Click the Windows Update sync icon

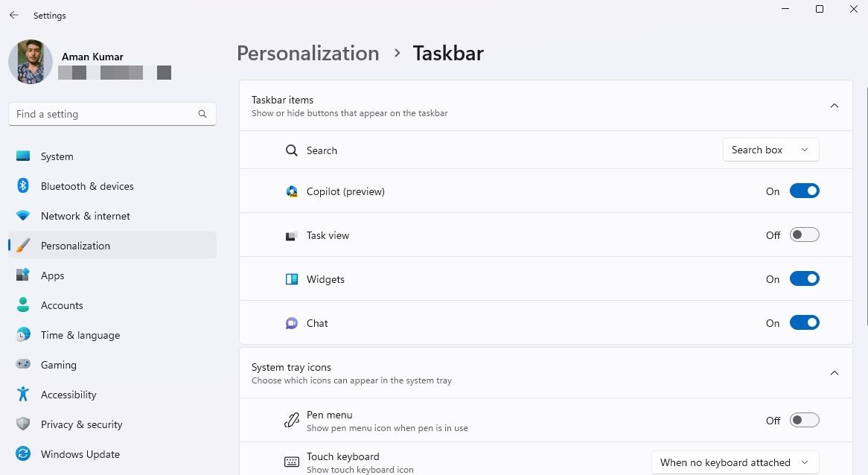22,453
